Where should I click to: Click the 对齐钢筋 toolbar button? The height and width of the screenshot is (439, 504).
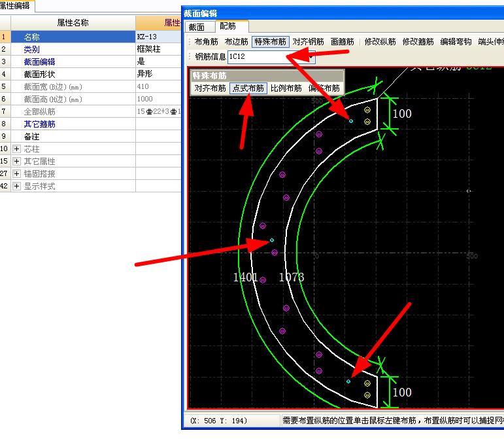(308, 42)
